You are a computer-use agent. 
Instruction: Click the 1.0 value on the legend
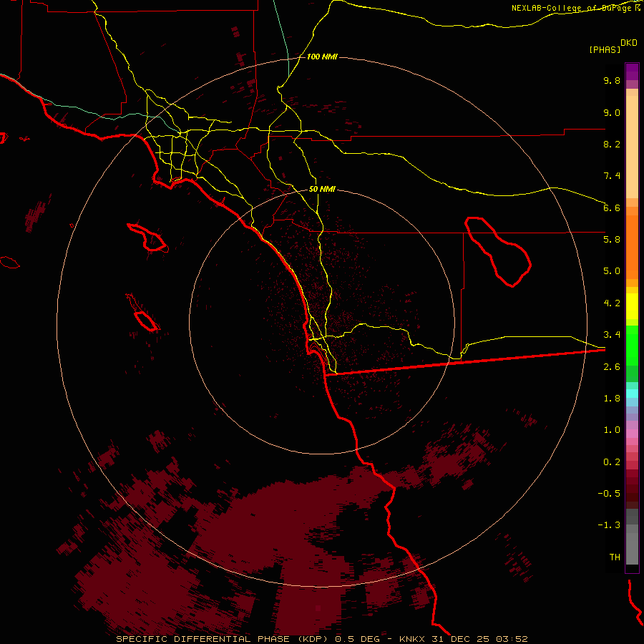612,430
